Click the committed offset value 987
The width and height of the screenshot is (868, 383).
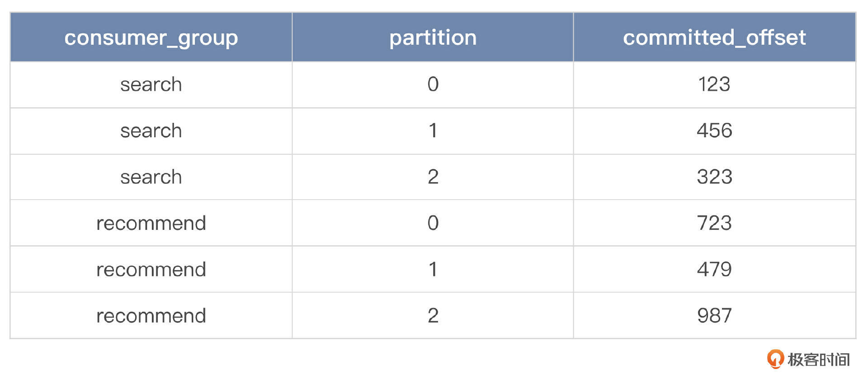click(714, 316)
